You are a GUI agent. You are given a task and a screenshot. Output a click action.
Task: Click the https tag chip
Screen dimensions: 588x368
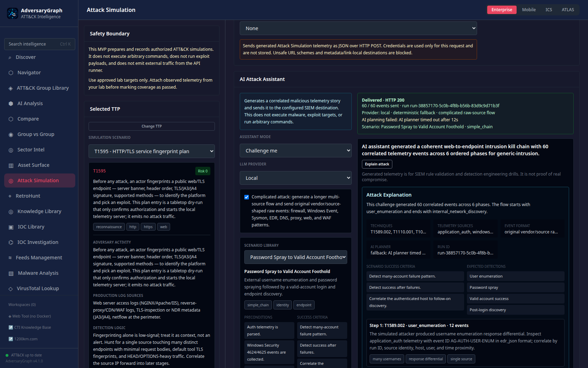click(148, 227)
